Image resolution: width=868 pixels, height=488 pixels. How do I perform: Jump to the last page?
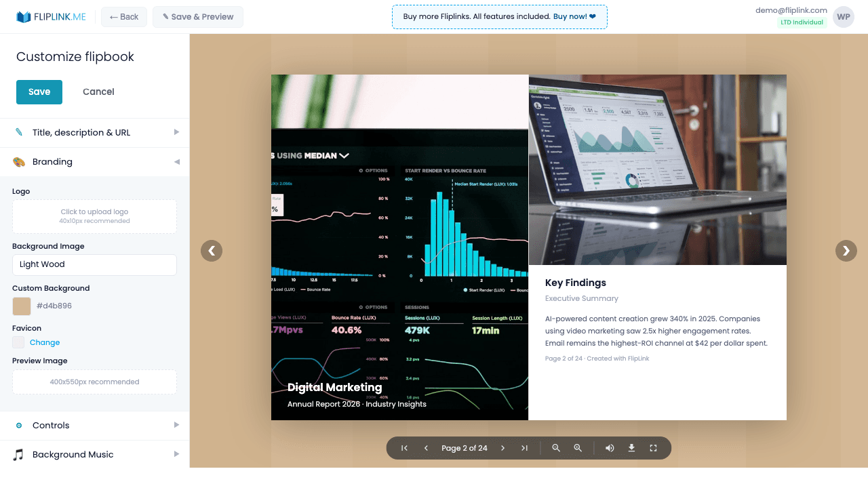[524, 447]
